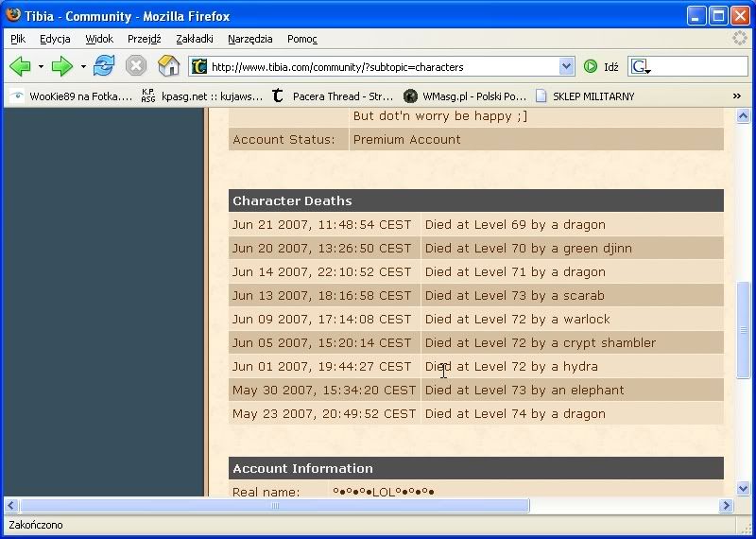Click vertical scrollbar down arrow
The width and height of the screenshot is (756, 539).
(743, 488)
